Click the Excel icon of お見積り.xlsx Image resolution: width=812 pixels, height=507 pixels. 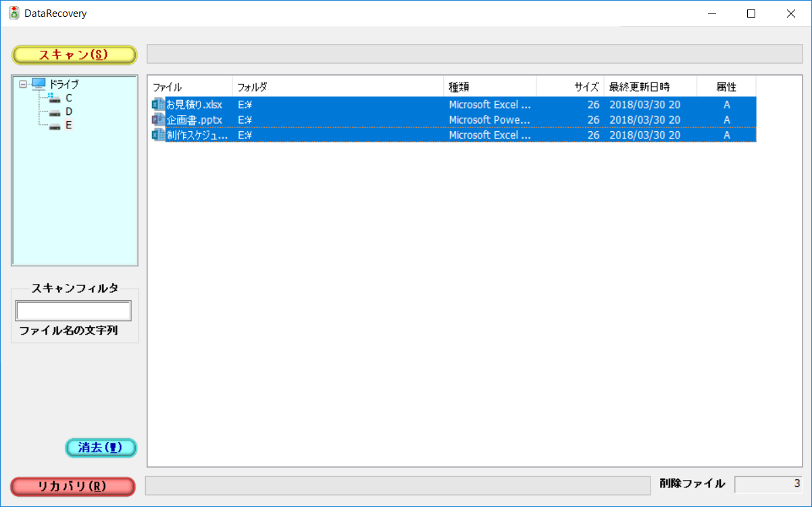(159, 104)
